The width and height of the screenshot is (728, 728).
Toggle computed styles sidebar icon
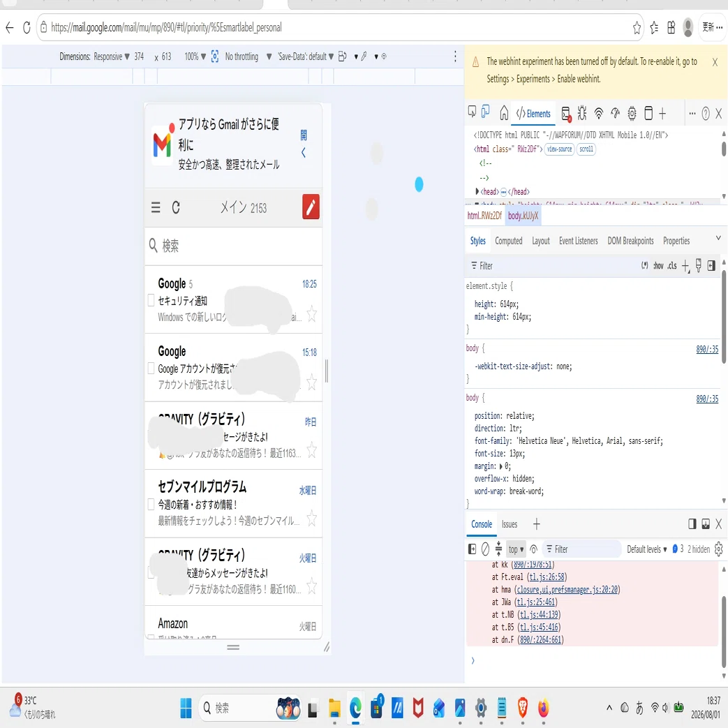click(711, 265)
